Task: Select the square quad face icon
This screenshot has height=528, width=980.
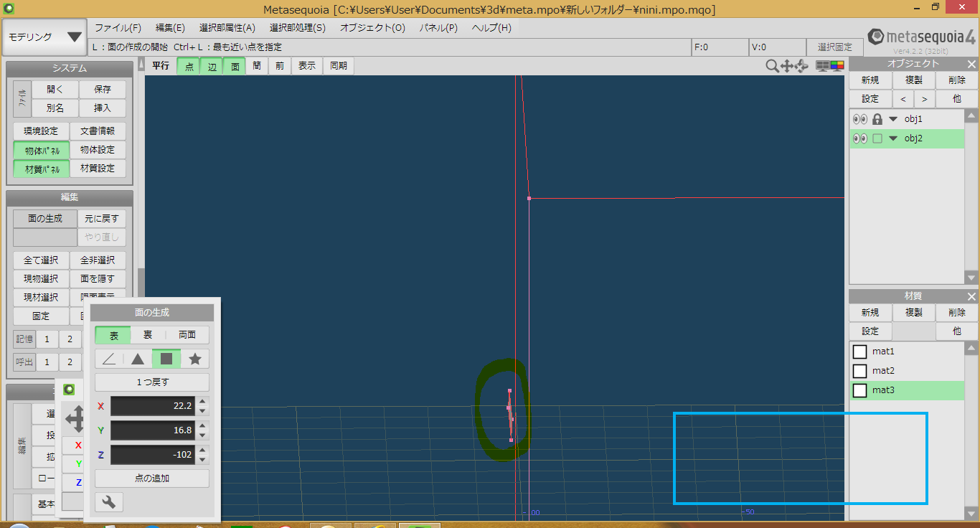Action: [x=166, y=359]
